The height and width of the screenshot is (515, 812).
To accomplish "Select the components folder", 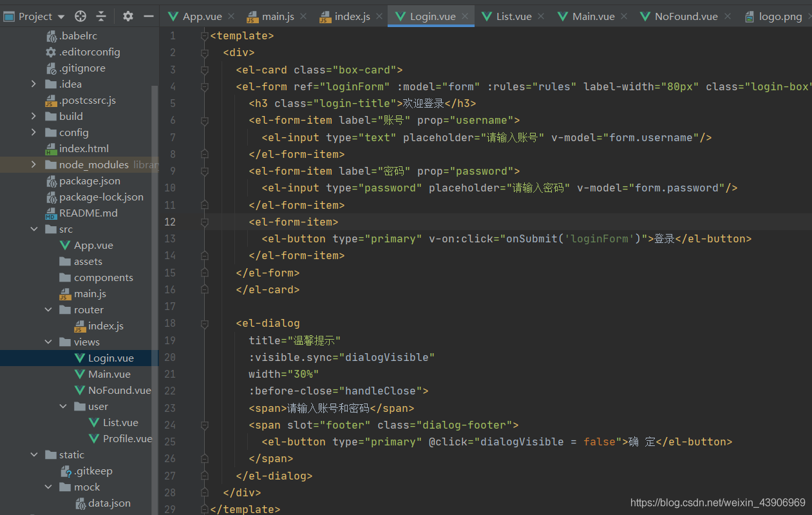I will point(96,277).
